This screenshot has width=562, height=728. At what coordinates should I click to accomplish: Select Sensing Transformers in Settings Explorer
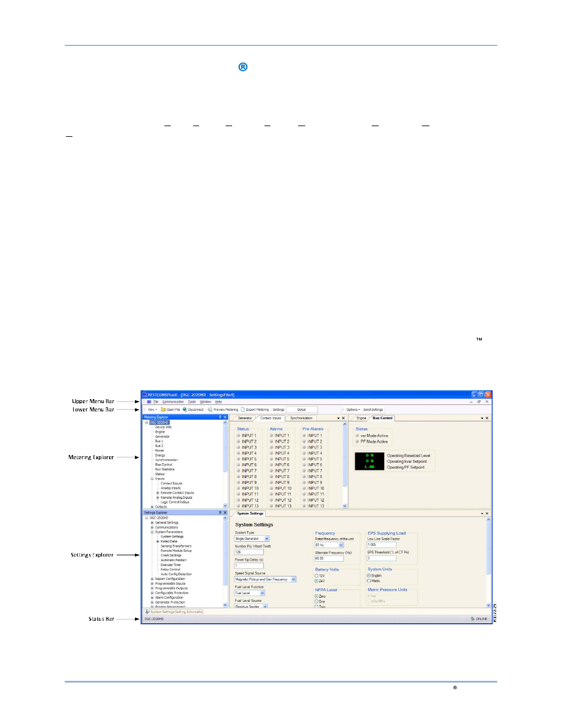(176, 546)
